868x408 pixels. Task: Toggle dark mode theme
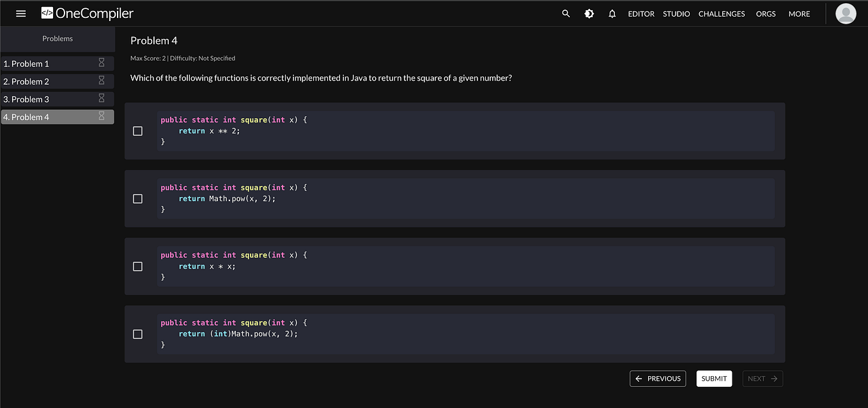tap(589, 13)
